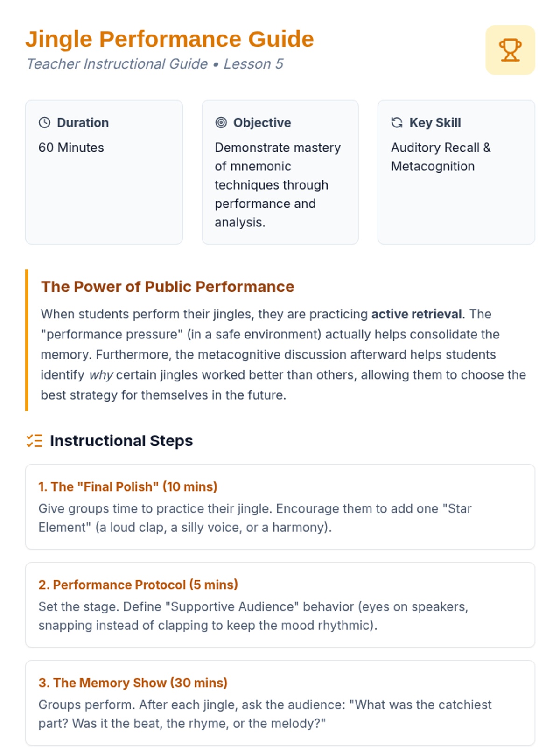Click the "60 Minutes" text
The image size is (560, 747).
click(x=71, y=148)
